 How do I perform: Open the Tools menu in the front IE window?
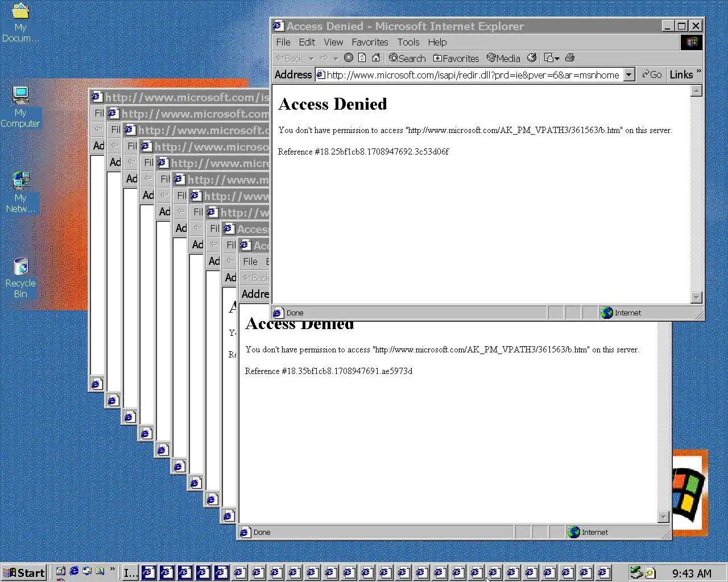(x=408, y=42)
